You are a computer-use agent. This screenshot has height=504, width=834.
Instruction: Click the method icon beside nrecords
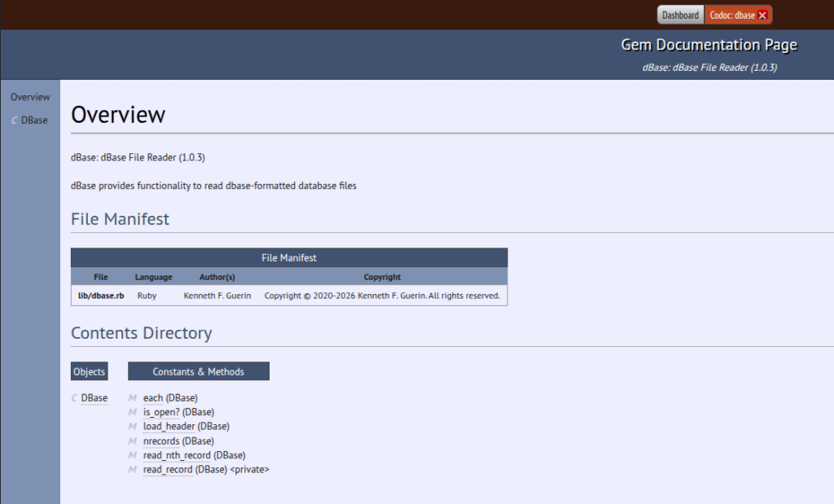click(133, 441)
